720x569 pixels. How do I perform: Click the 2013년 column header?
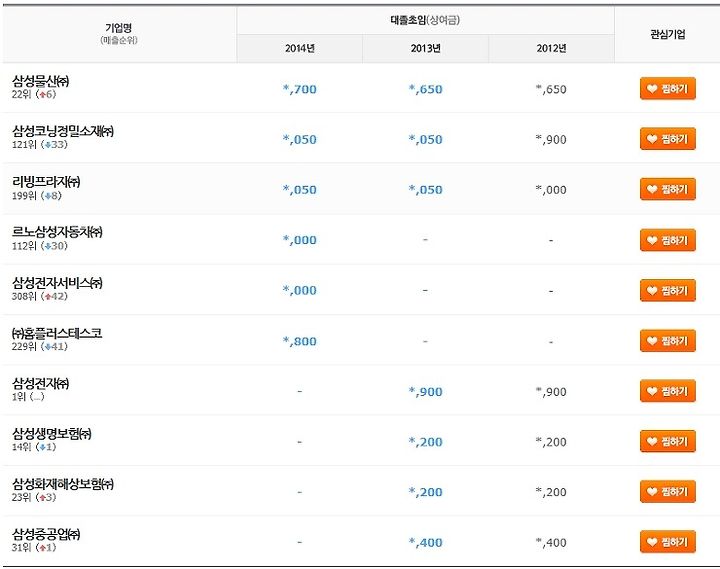coord(426,48)
